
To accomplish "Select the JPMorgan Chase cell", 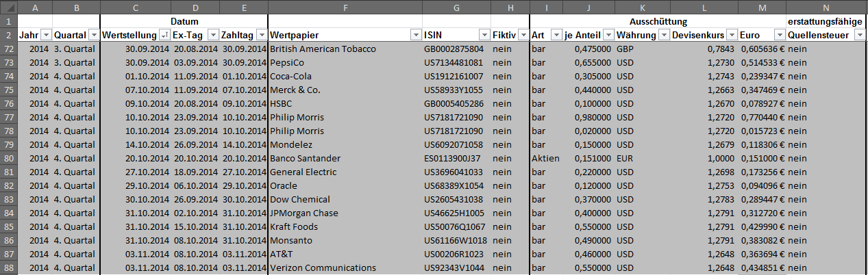I will pos(345,213).
